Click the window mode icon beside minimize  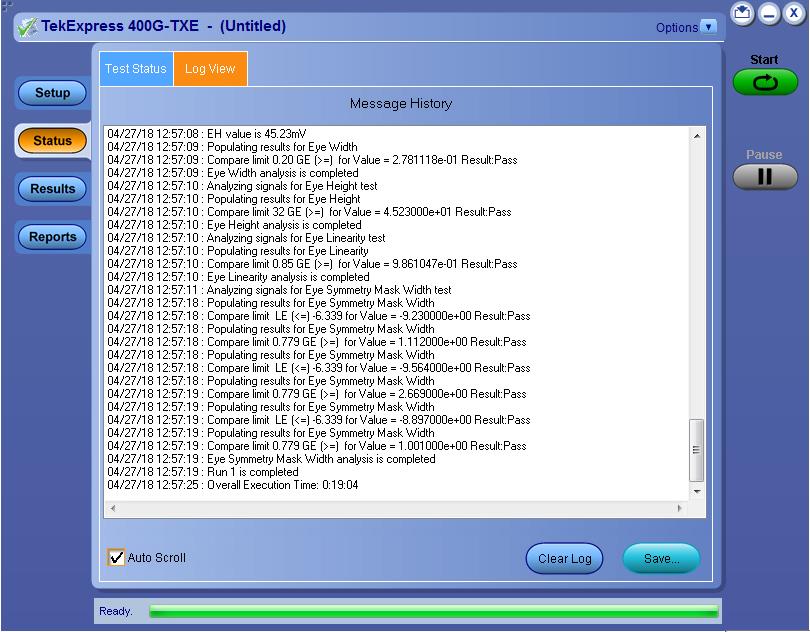coord(742,13)
